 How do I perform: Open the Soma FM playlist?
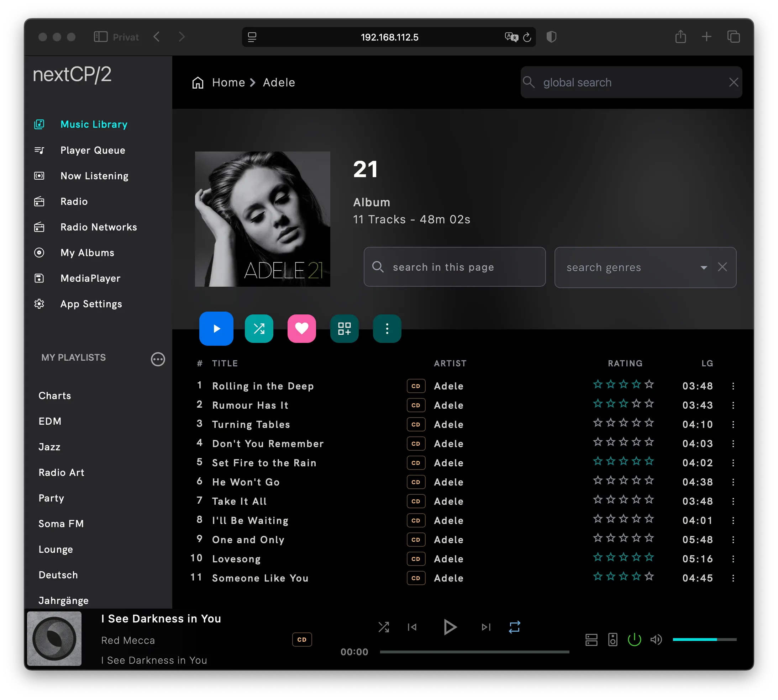(61, 524)
